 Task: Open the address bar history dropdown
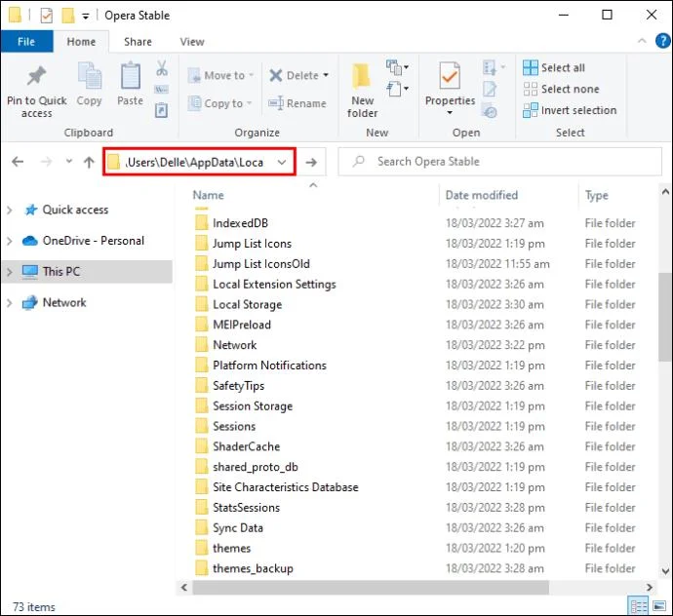tap(282, 162)
